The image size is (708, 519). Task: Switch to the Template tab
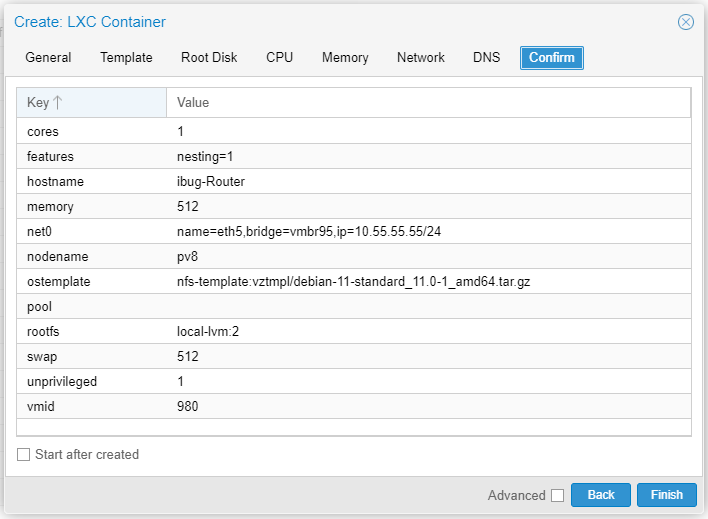pyautogui.click(x=126, y=57)
